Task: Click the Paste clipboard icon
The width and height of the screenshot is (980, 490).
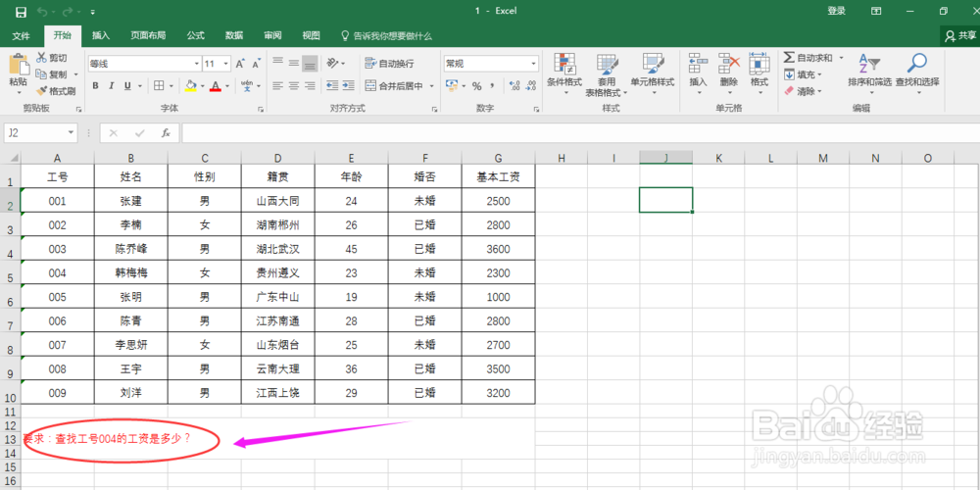Action: point(18,65)
